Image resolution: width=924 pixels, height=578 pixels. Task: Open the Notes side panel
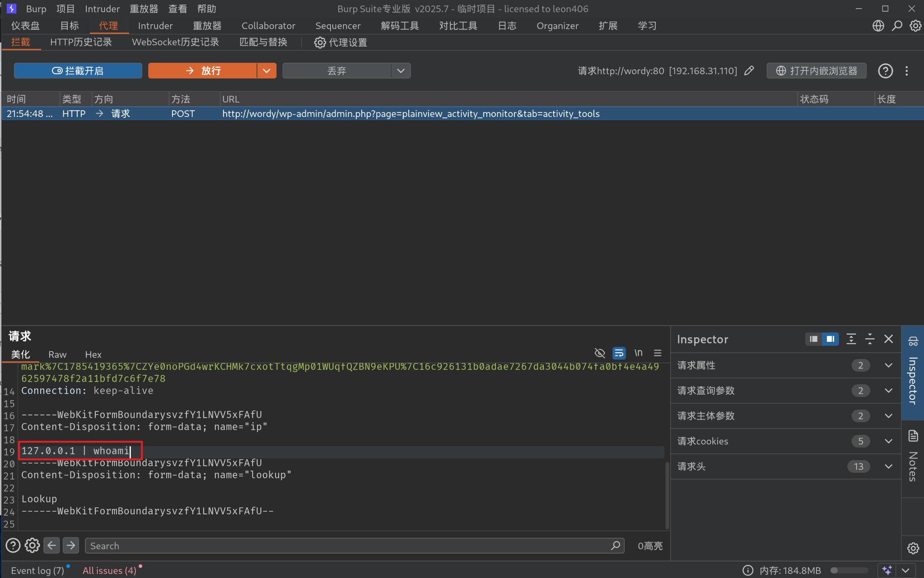click(x=913, y=457)
